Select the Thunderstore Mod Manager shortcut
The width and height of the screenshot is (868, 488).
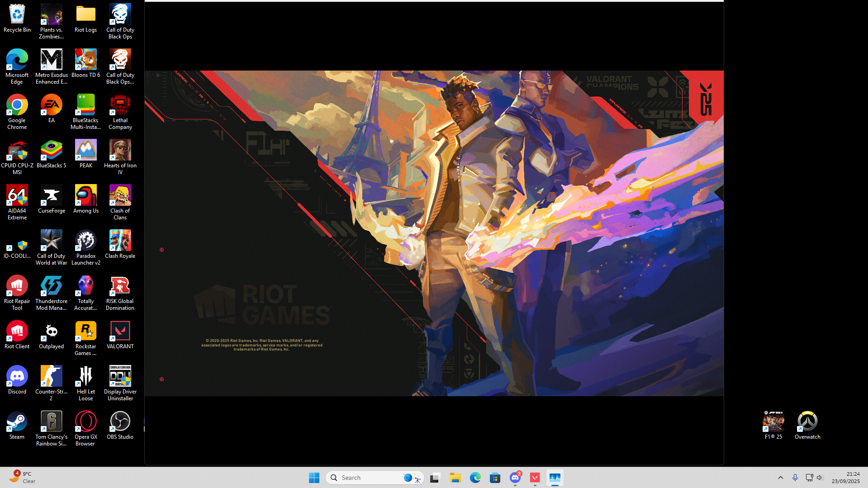click(52, 293)
